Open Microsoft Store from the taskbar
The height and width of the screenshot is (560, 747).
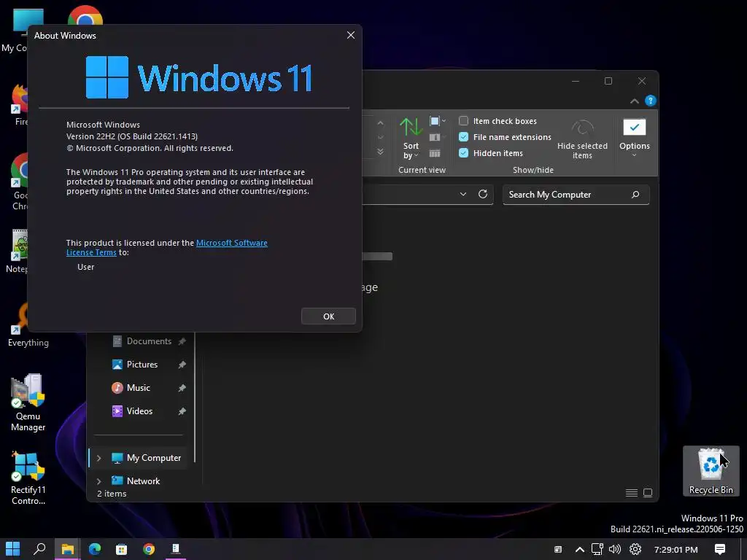click(122, 549)
